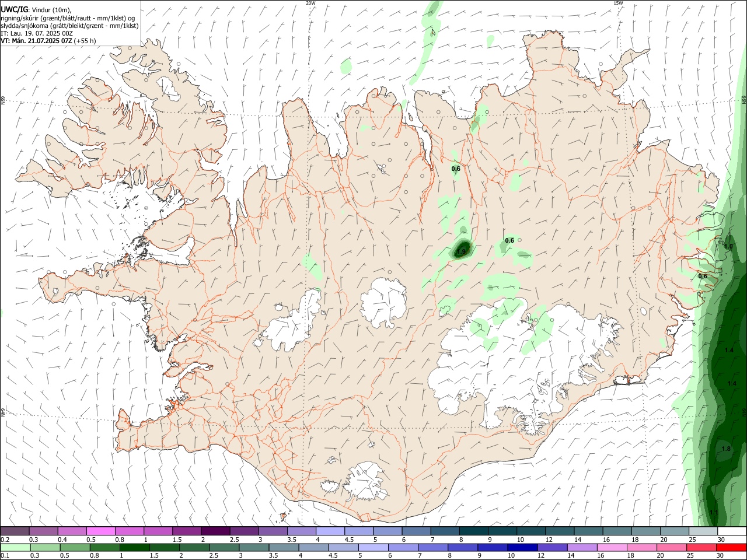Click the '20W' longitude label
This screenshot has height=560, width=747.
pos(310,3)
